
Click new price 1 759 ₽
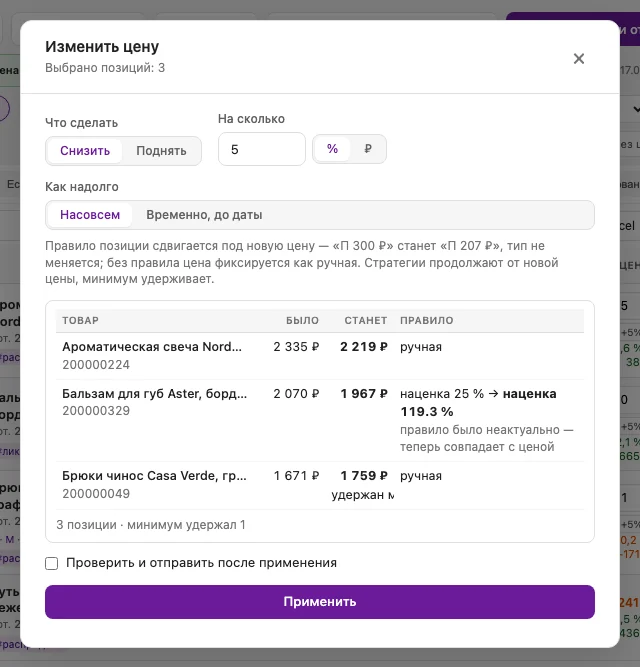click(364, 476)
